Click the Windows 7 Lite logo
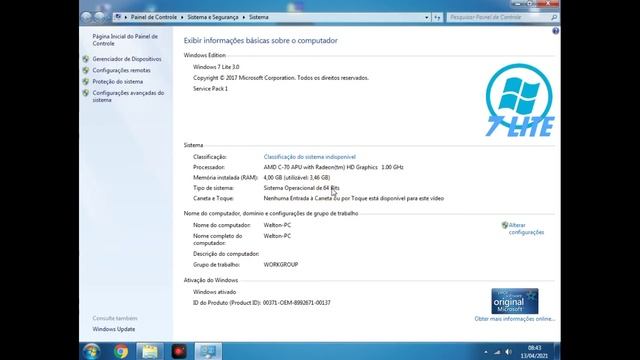The image size is (640, 360). pos(520,100)
